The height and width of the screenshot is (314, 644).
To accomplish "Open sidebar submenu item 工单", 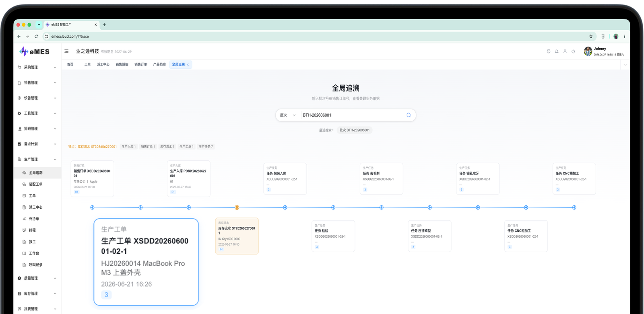I will point(37,196).
